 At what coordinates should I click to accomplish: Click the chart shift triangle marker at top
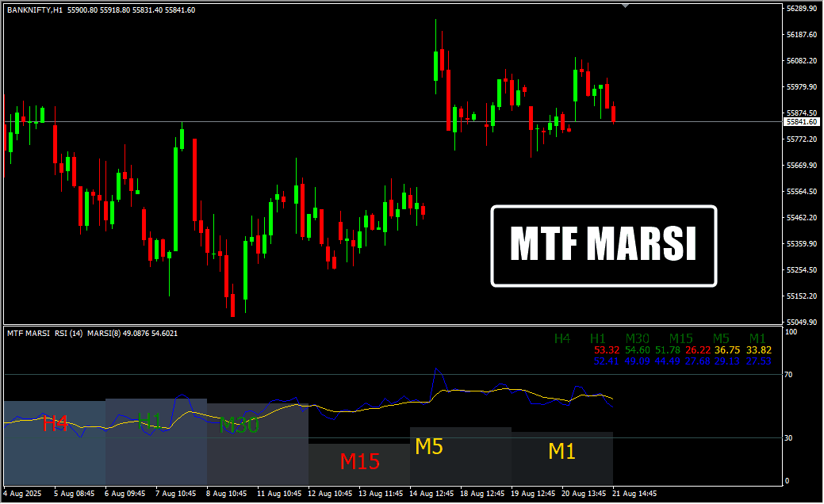click(x=626, y=6)
